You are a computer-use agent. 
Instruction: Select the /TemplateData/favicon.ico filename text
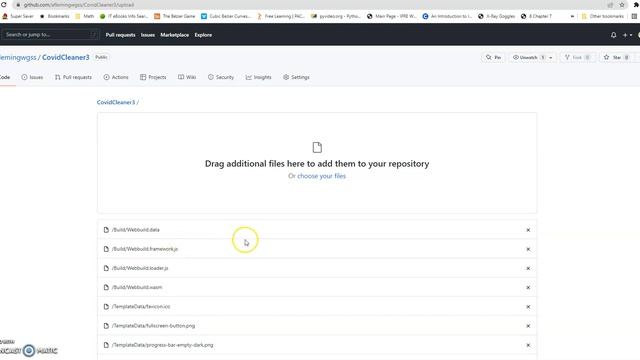141,307
